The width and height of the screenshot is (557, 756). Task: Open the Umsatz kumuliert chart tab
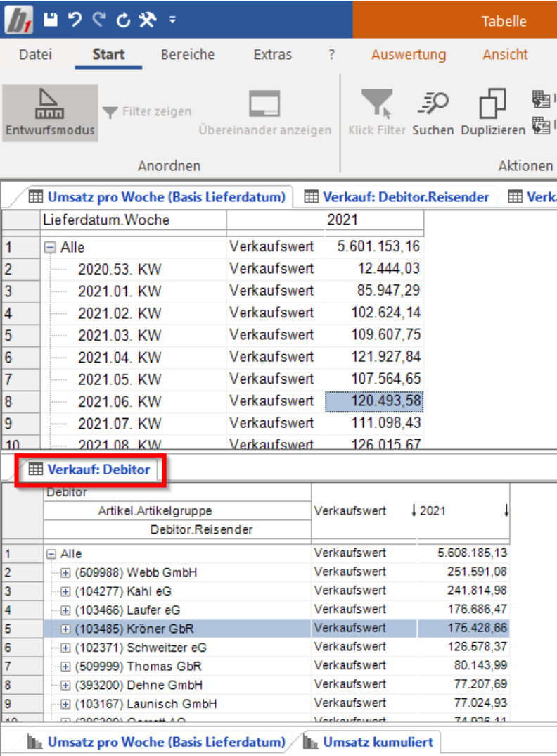[x=369, y=742]
